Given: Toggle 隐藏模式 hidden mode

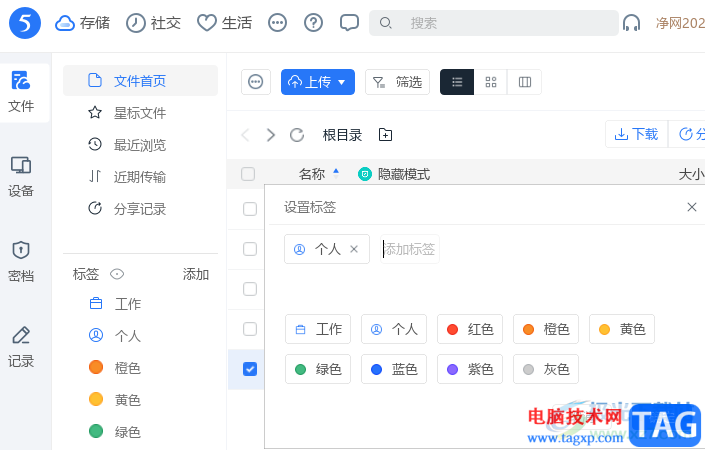Looking at the screenshot, I should 394,174.
